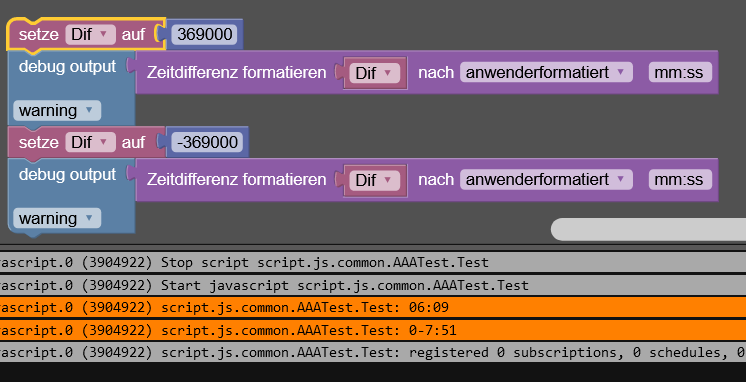Click the 369000 number field
Screen dimensions: 746x382
click(205, 35)
